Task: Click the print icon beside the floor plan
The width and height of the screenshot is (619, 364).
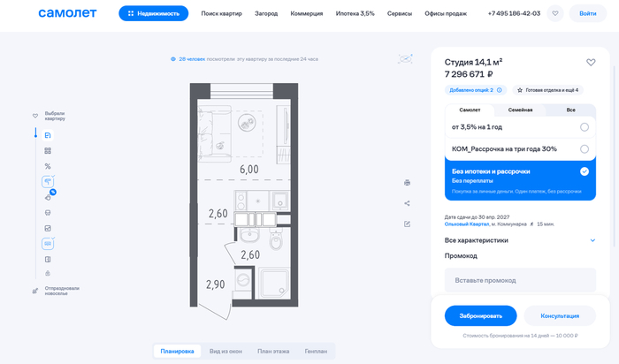Action: [x=407, y=183]
